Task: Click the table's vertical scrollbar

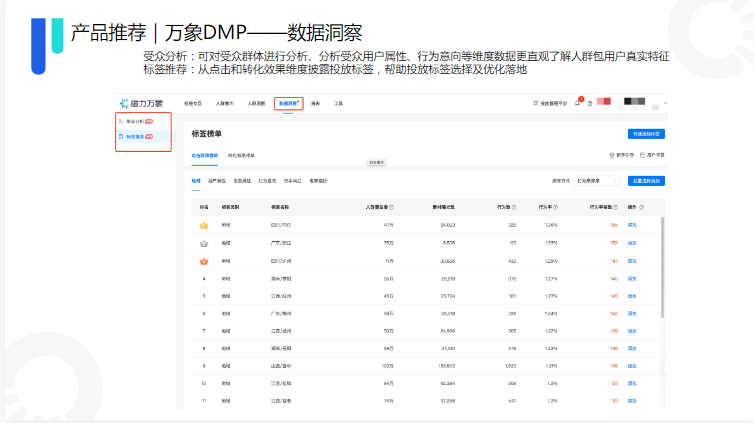Action: point(663,267)
